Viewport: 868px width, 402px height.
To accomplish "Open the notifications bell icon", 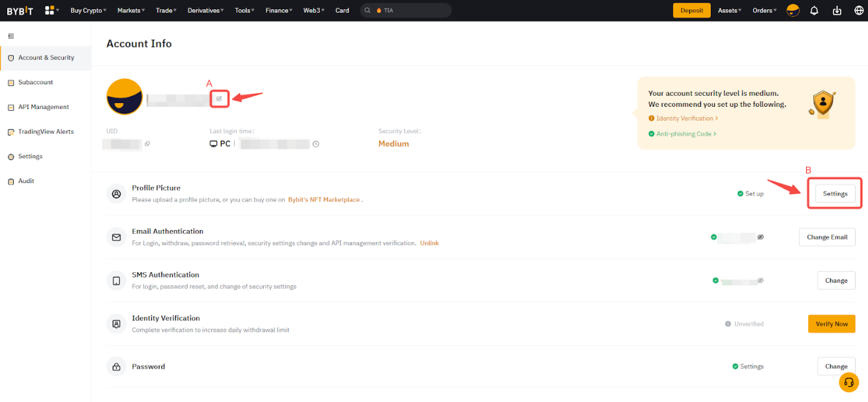I will point(814,10).
